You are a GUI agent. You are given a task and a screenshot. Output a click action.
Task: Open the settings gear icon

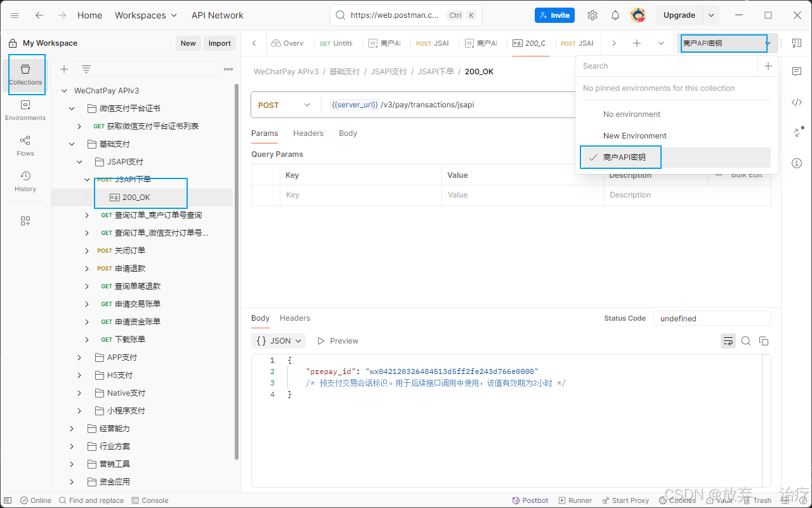pos(593,15)
